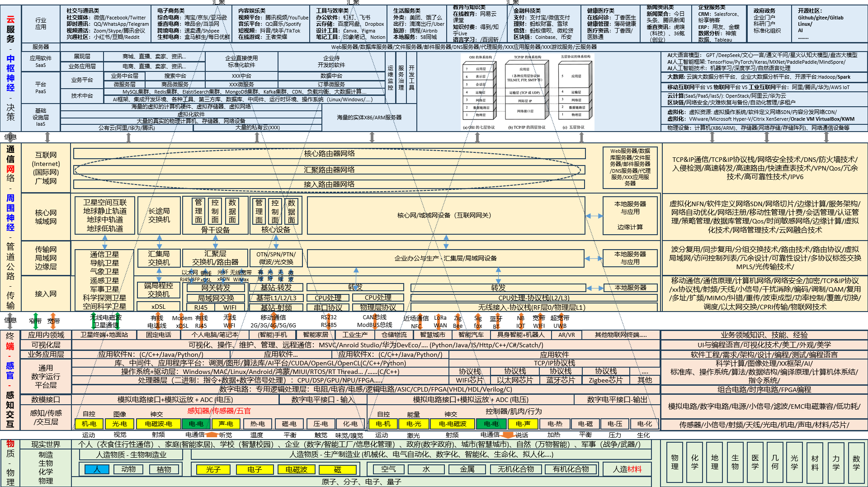Click the yellow 机-电 sensor box
Screen dimensions: 868x487
[x=89, y=424]
